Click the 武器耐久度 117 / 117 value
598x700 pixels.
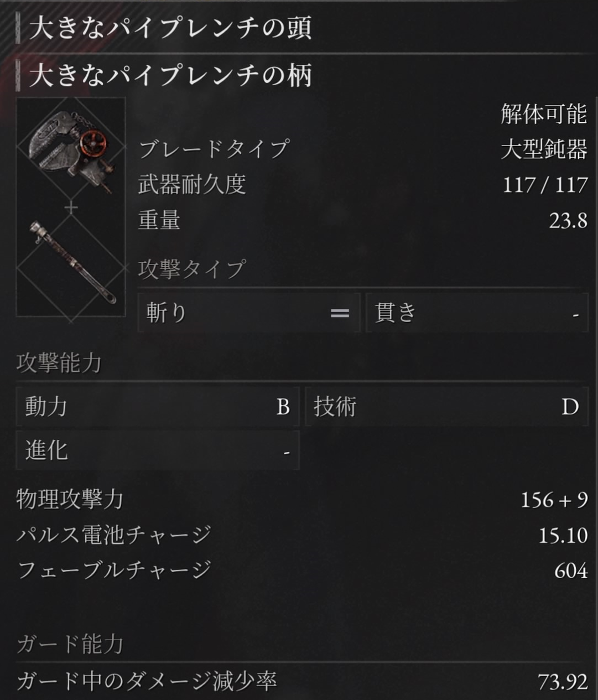(x=545, y=184)
